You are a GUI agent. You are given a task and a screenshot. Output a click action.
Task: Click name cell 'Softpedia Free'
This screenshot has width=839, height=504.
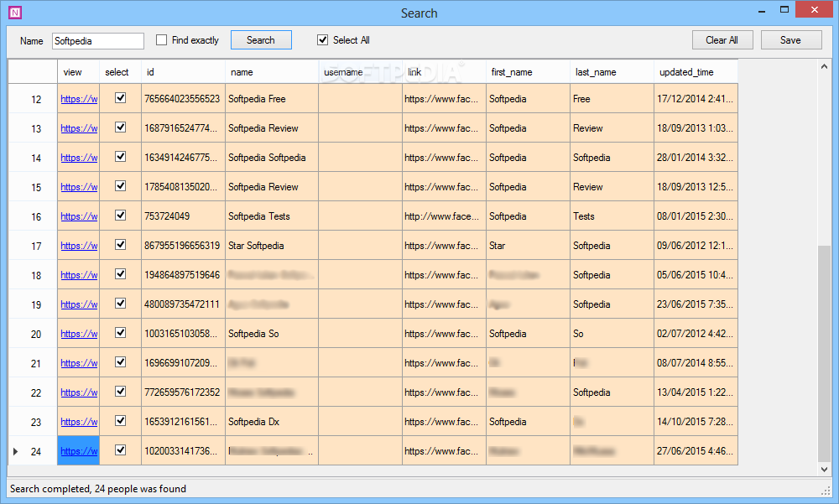[x=272, y=99]
